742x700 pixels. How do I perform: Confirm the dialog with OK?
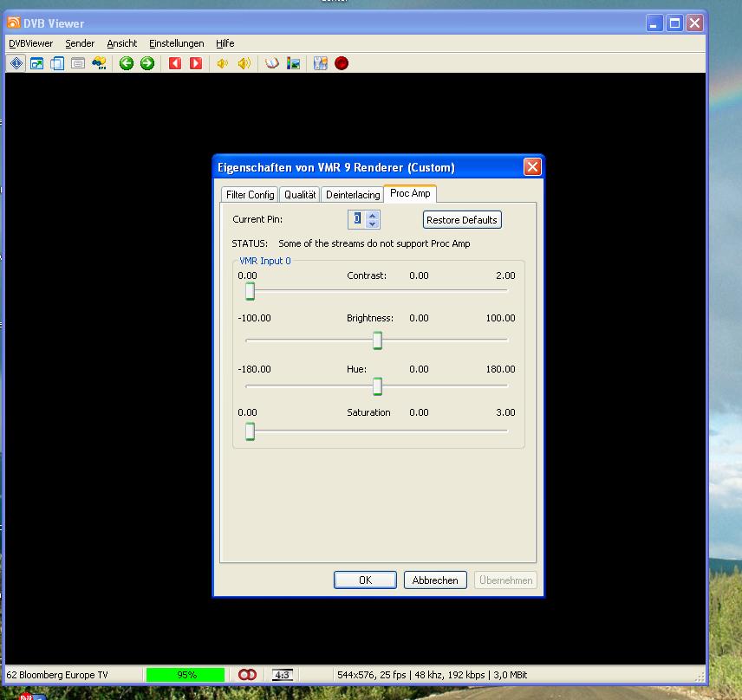point(365,580)
